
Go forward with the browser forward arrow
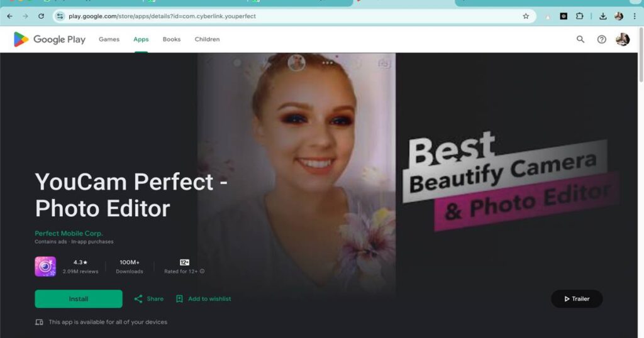pyautogui.click(x=25, y=16)
